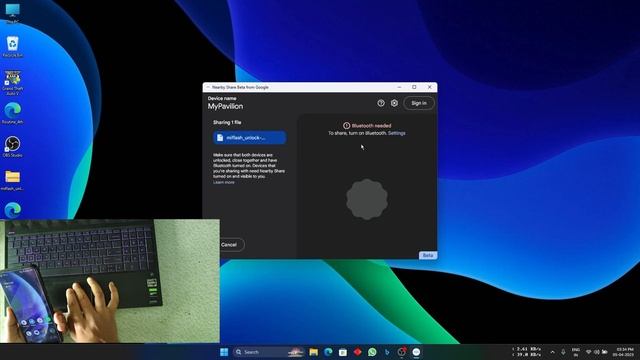Open the red diamond app on taskbar
Viewport: 640px width, 360px height.
tap(358, 352)
